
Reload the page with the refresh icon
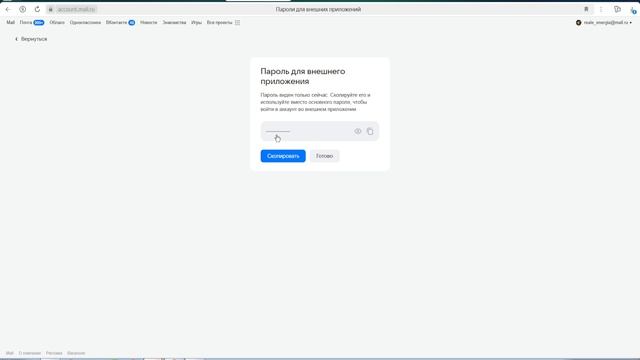[x=37, y=9]
